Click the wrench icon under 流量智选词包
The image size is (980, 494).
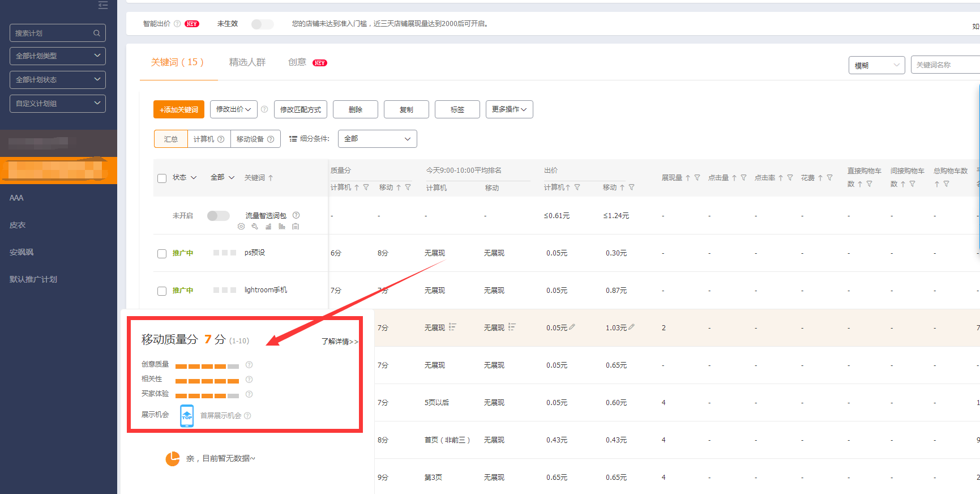[255, 227]
